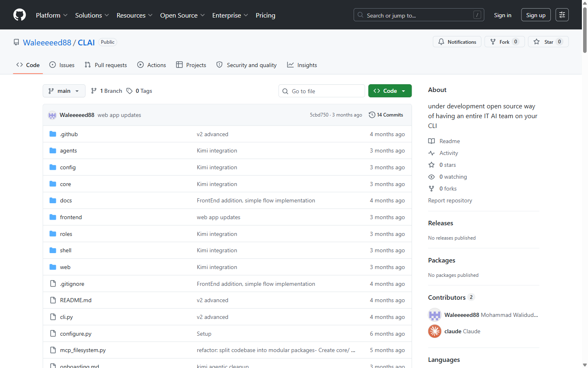Open the 1 Branch list

click(107, 91)
